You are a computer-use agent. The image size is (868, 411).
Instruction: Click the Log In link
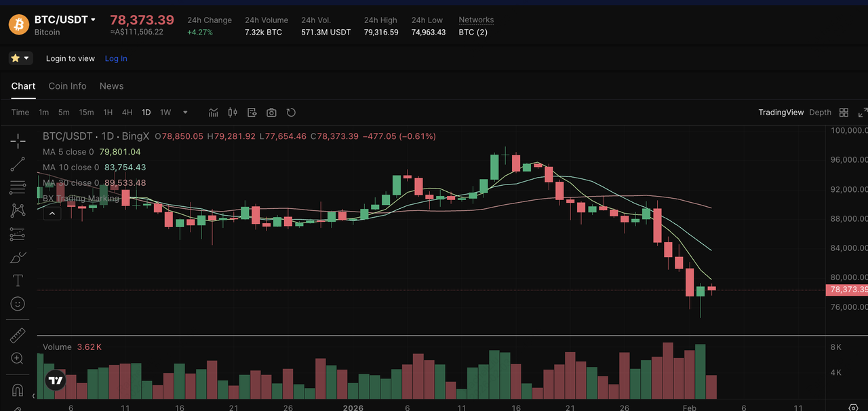pos(116,58)
